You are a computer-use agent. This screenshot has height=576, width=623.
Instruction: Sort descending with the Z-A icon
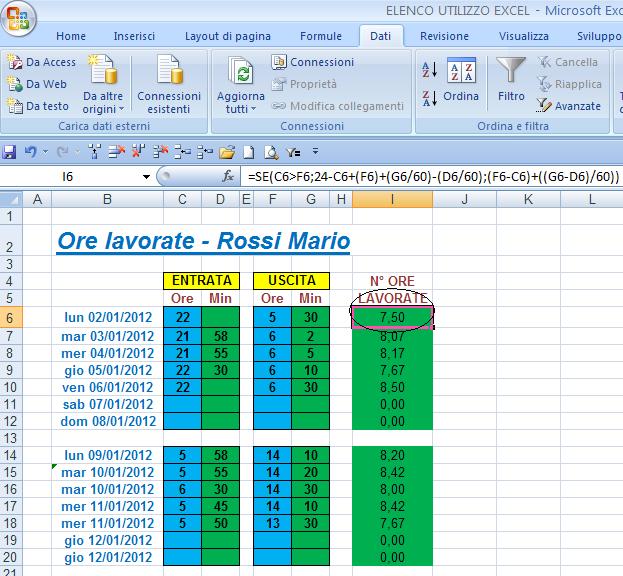pos(430,98)
